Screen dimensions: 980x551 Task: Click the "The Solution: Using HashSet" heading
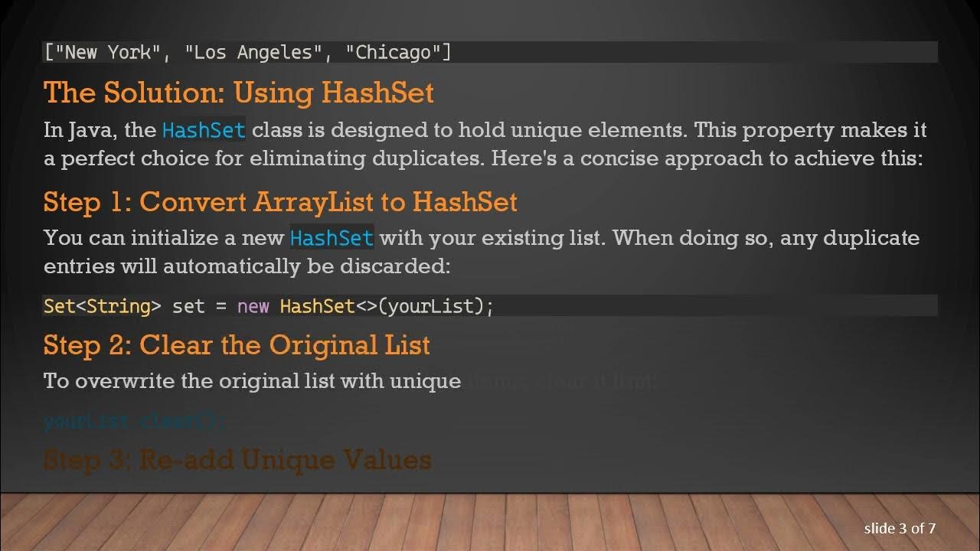238,93
